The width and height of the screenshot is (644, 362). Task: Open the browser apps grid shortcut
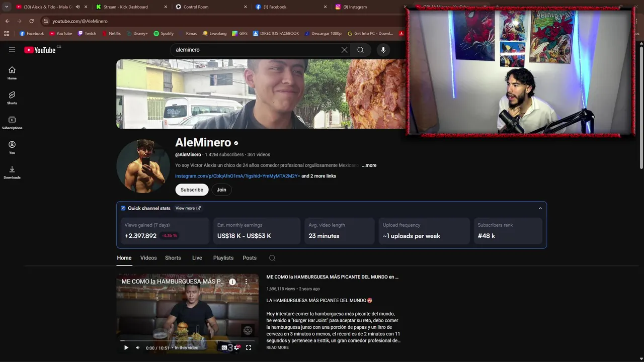click(x=7, y=34)
